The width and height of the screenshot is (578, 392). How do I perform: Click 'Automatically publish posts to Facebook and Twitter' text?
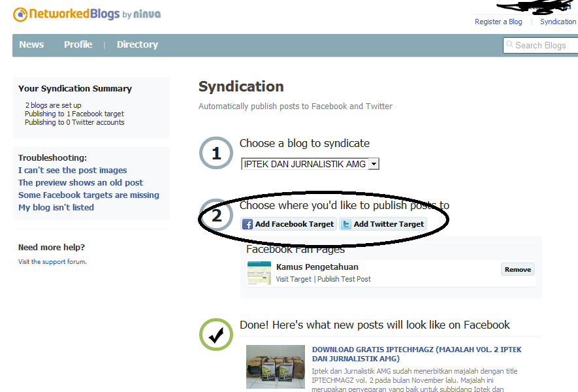295,106
